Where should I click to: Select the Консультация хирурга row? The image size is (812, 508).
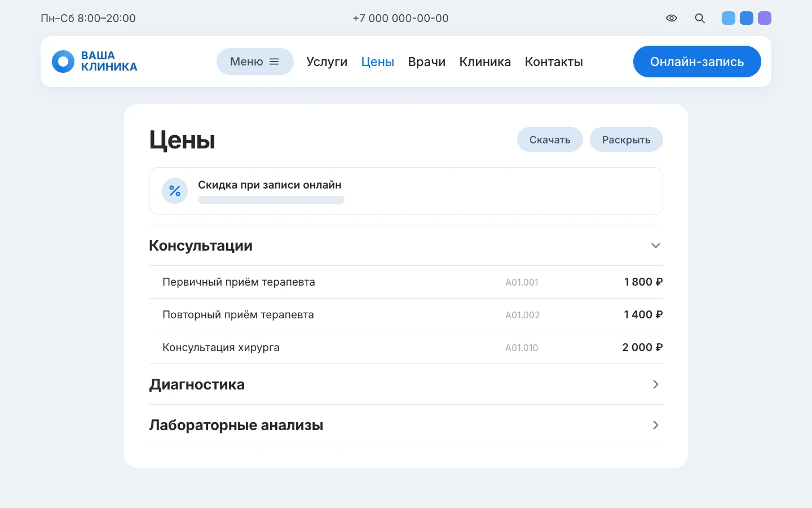coord(406,348)
